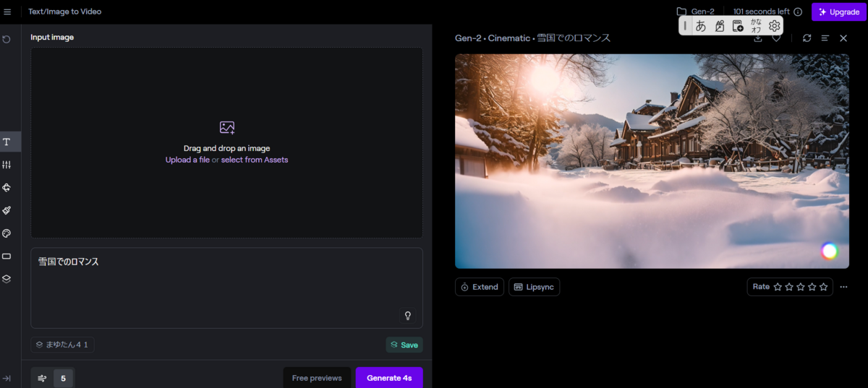Click the Upload a file link

[x=187, y=160]
